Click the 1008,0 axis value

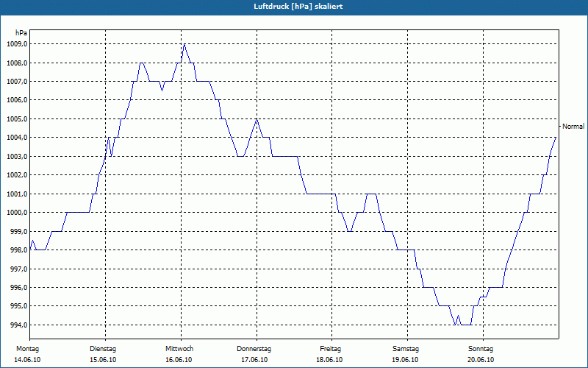pos(17,63)
